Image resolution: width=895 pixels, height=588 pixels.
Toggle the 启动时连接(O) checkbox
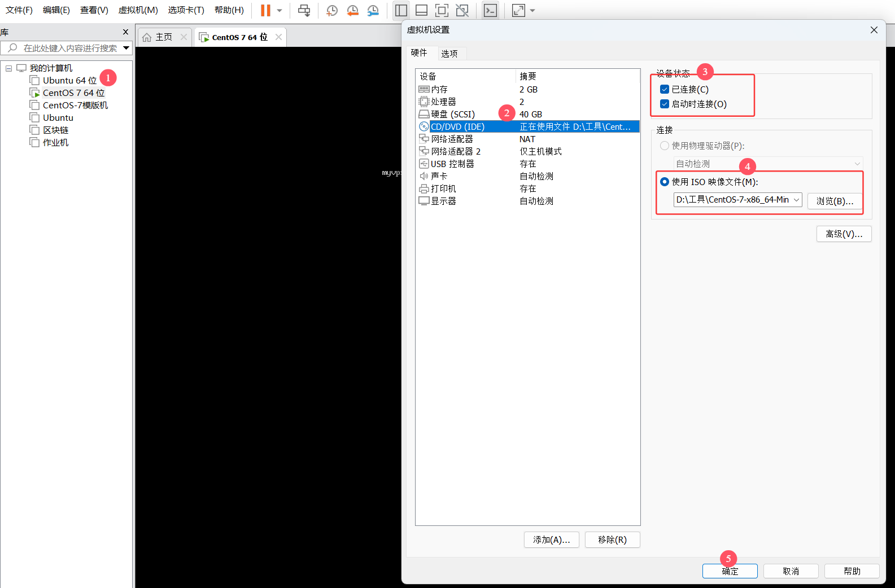point(665,104)
